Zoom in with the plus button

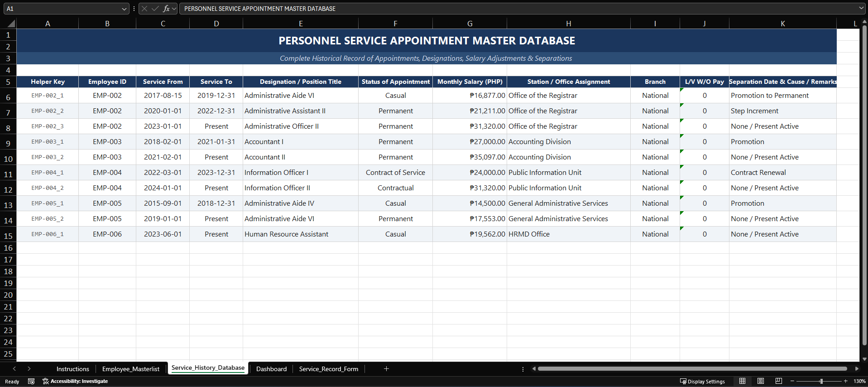pos(845,382)
